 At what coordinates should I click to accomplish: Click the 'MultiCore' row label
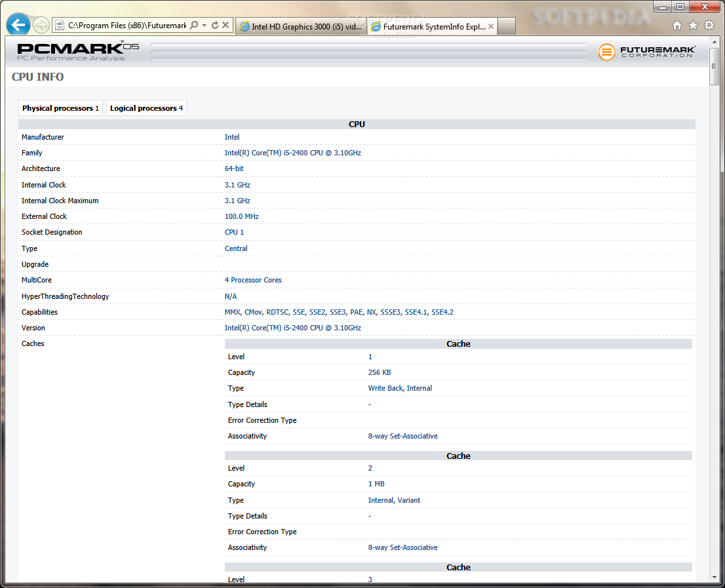[37, 280]
